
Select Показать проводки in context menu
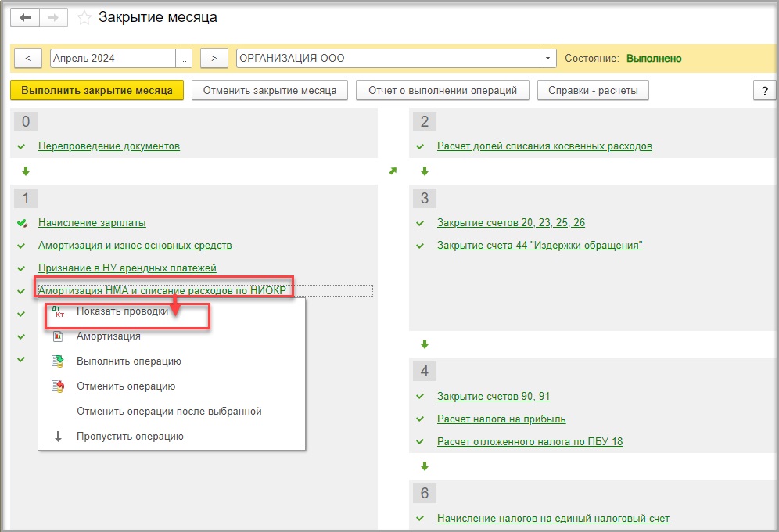click(x=122, y=311)
